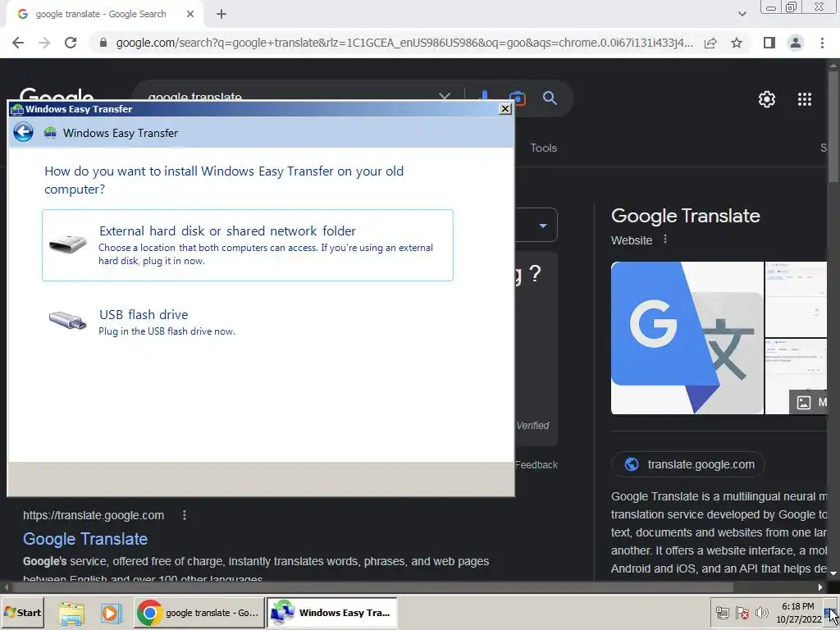Open the Chrome profile avatar menu
This screenshot has height=630, width=840.
796,43
